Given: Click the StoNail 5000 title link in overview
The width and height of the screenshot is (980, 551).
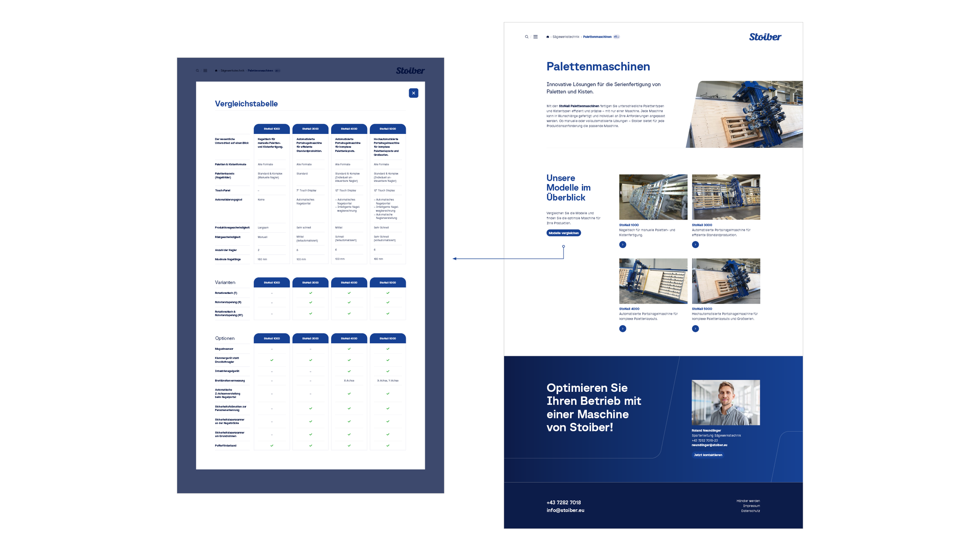Looking at the screenshot, I should 702,309.
